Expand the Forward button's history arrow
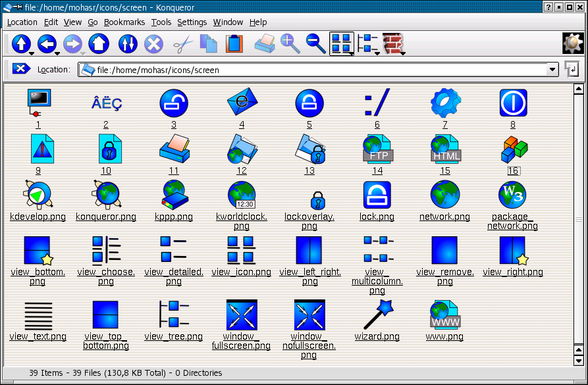 [x=83, y=53]
